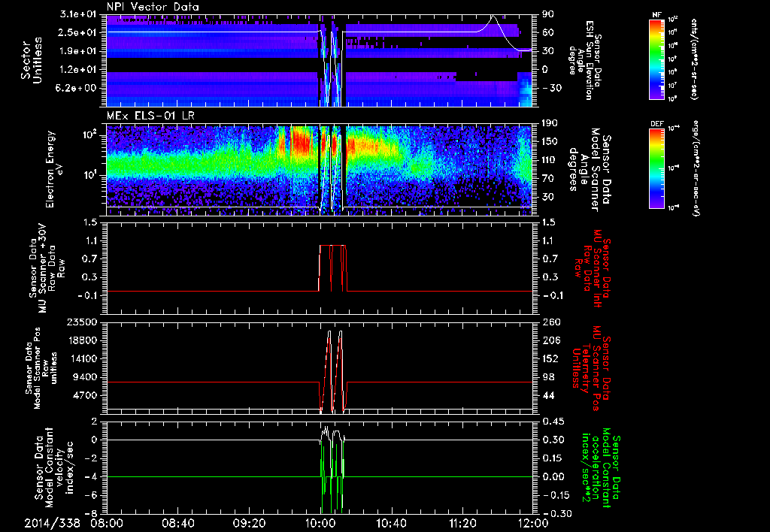
Task: Click the 110 scanner angle tick value
Action: coord(550,160)
